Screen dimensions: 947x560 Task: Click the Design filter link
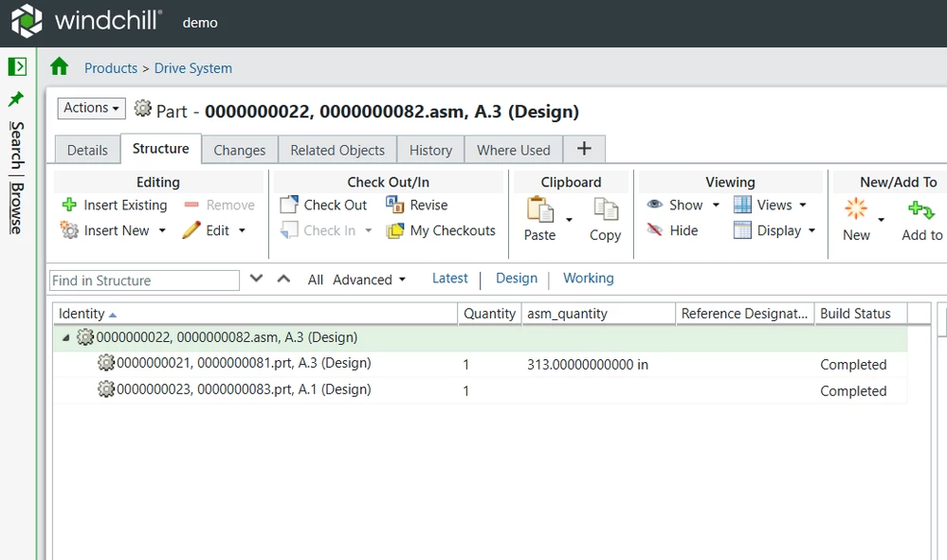(517, 279)
